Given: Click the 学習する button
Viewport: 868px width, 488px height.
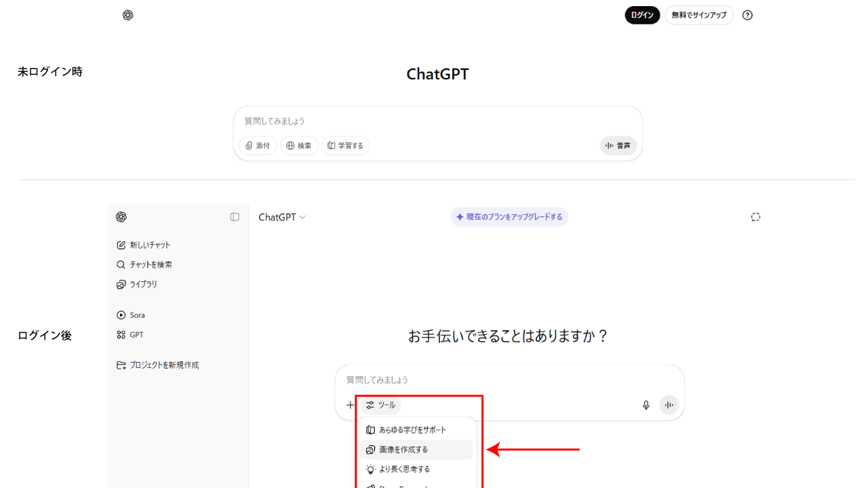Looking at the screenshot, I should click(346, 146).
